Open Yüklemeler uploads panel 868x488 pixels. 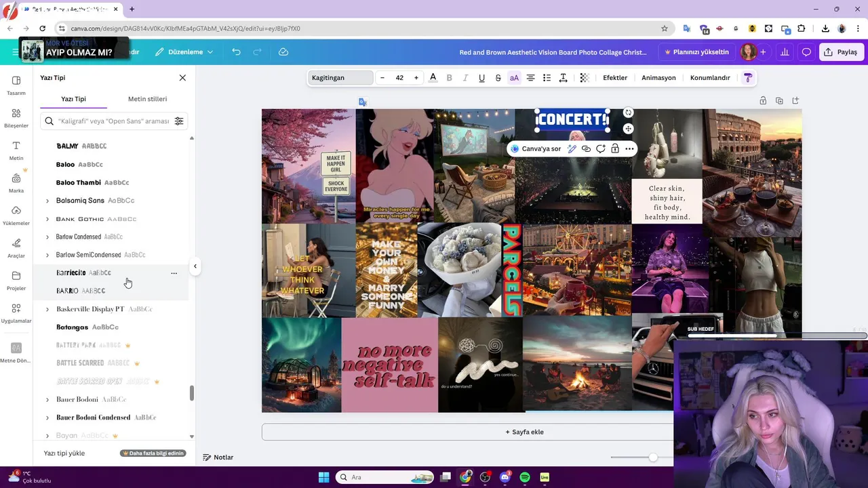[16, 216]
